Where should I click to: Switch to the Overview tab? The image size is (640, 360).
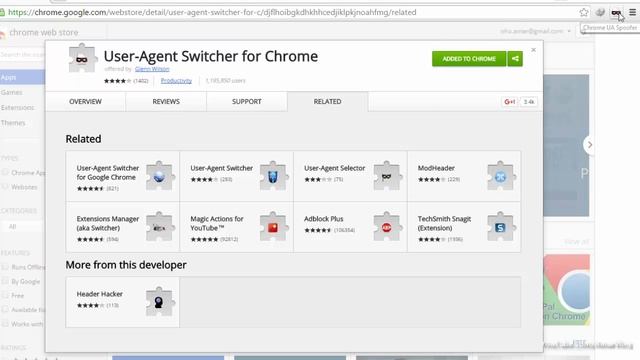pyautogui.click(x=85, y=102)
